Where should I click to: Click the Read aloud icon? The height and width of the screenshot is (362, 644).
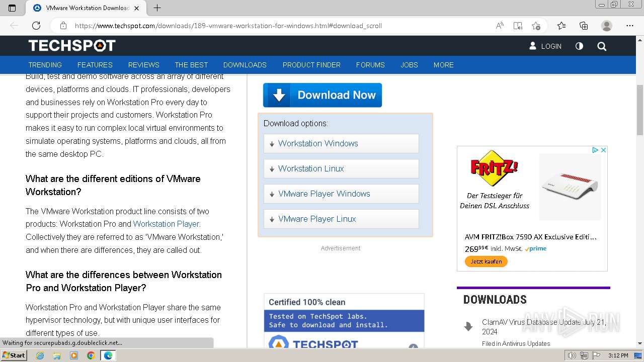coord(500,26)
